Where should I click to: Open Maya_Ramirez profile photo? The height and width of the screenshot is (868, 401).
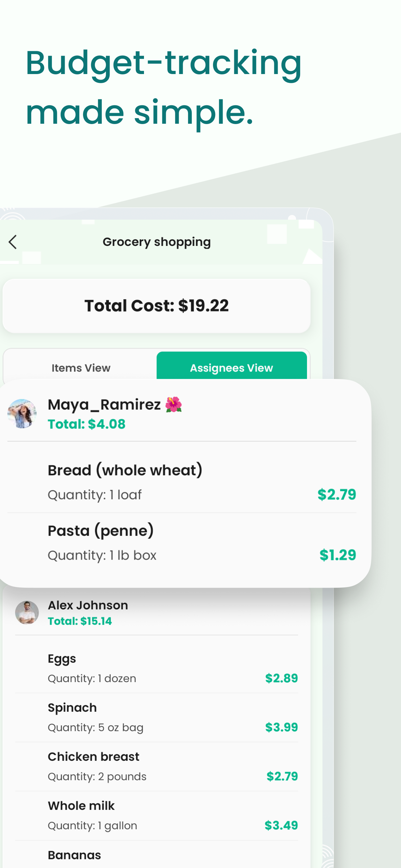[x=22, y=413]
